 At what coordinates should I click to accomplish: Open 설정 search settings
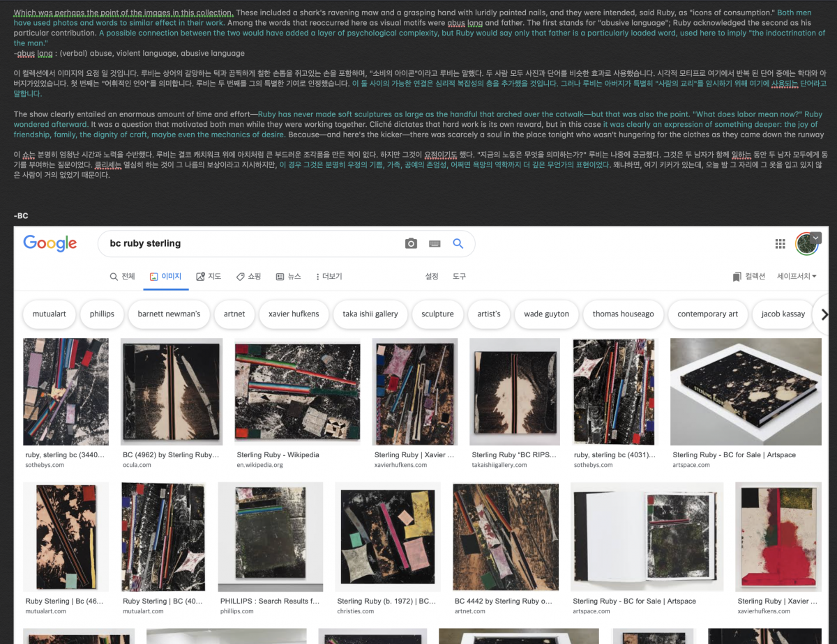coord(432,277)
